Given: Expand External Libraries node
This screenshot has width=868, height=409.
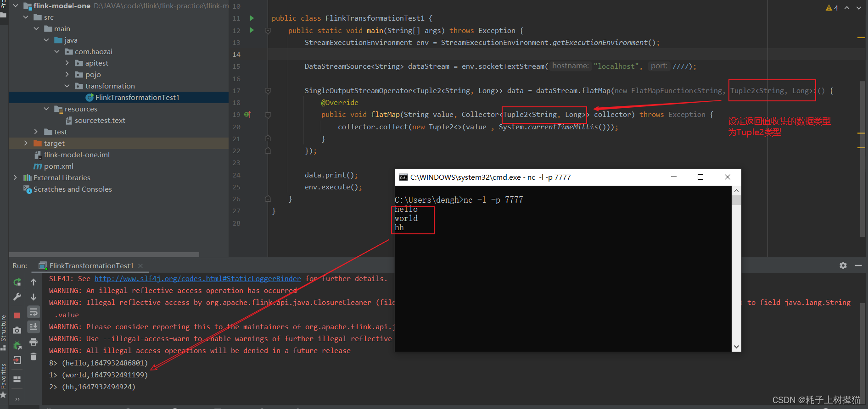Looking at the screenshot, I should coord(16,178).
